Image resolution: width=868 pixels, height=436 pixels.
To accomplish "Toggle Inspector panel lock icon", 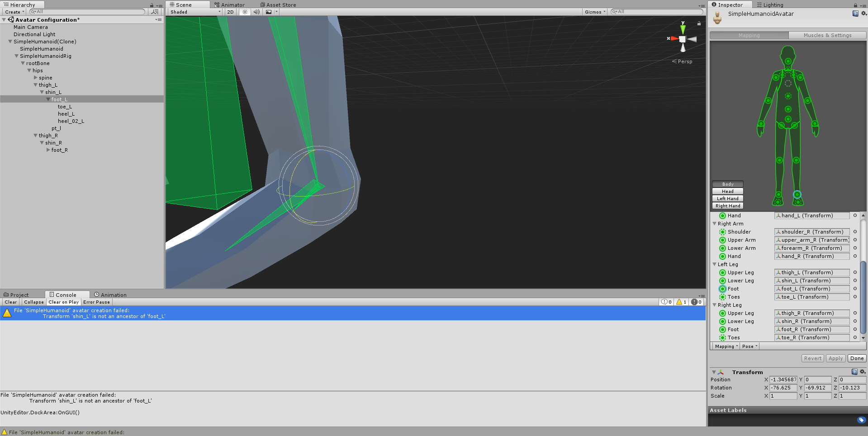I will point(855,5).
